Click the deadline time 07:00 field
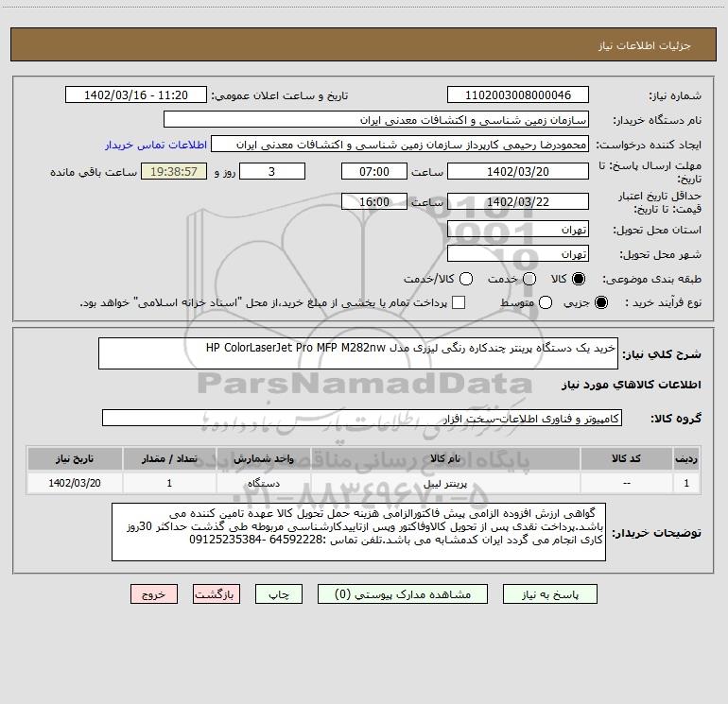This screenshot has height=704, width=728. click(x=374, y=171)
